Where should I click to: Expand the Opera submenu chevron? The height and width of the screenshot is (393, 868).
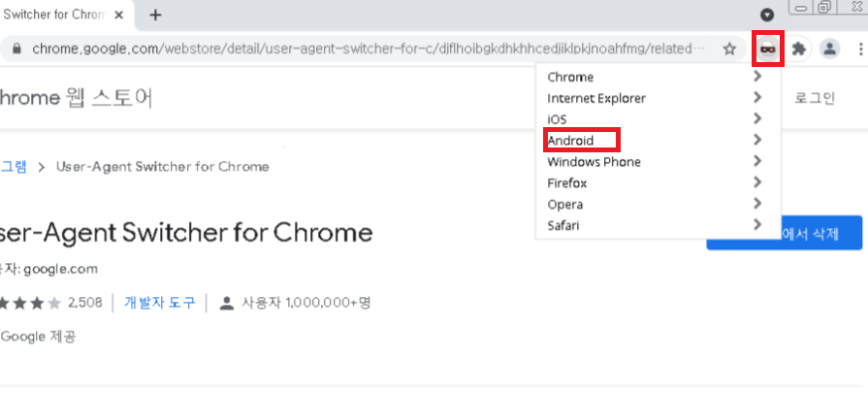[757, 204]
